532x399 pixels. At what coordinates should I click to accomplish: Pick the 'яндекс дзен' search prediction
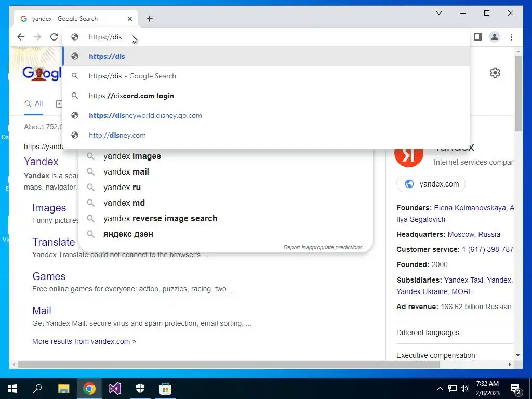[225, 234]
